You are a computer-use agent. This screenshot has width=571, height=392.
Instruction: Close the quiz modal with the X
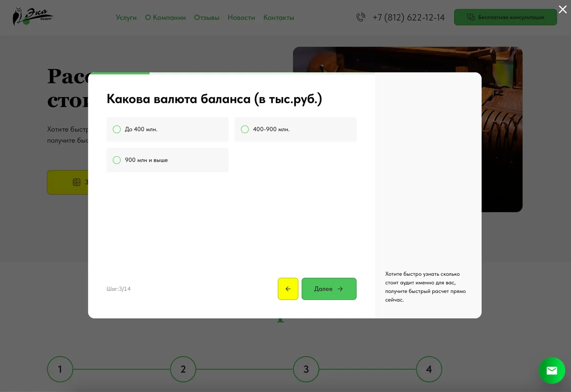pyautogui.click(x=562, y=9)
